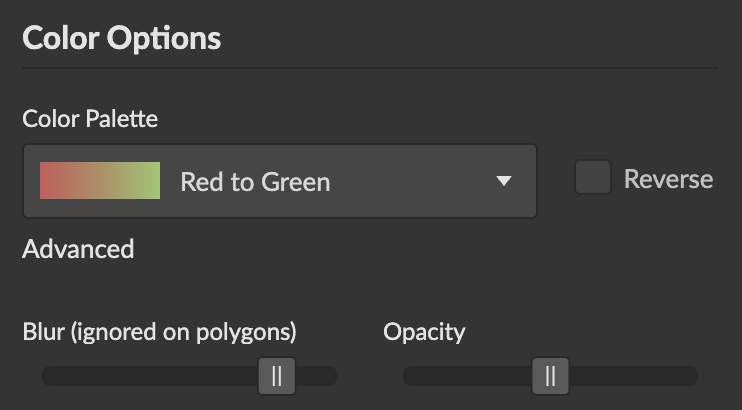
Task: Select the "Red to Green" palette text
Action: 255,182
